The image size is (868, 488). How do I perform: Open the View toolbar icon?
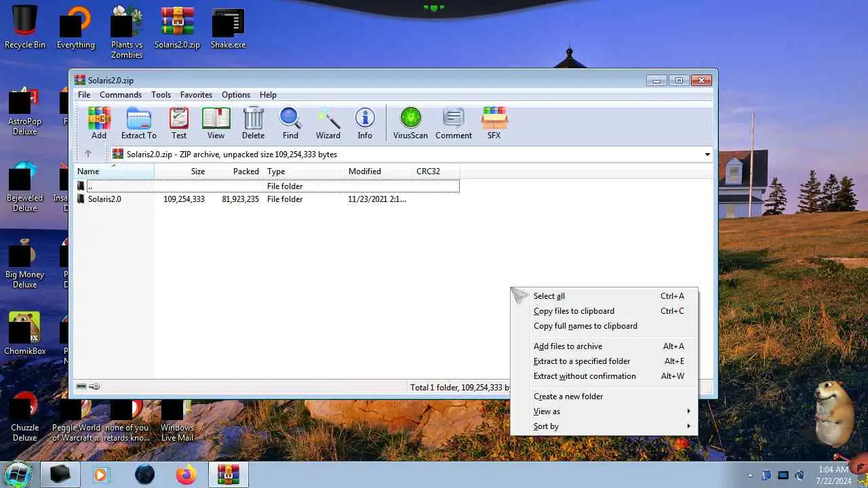click(x=216, y=123)
